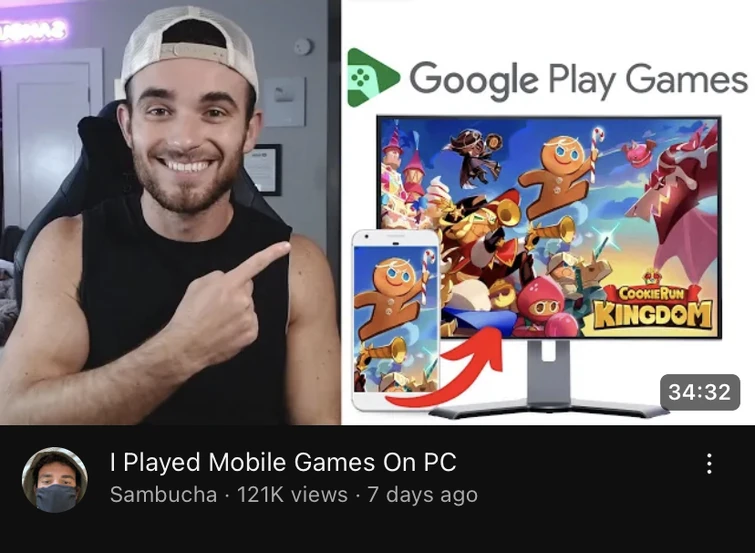Click the monitor stand in the thumbnail
Screen dimensions: 755x553
(x=549, y=380)
